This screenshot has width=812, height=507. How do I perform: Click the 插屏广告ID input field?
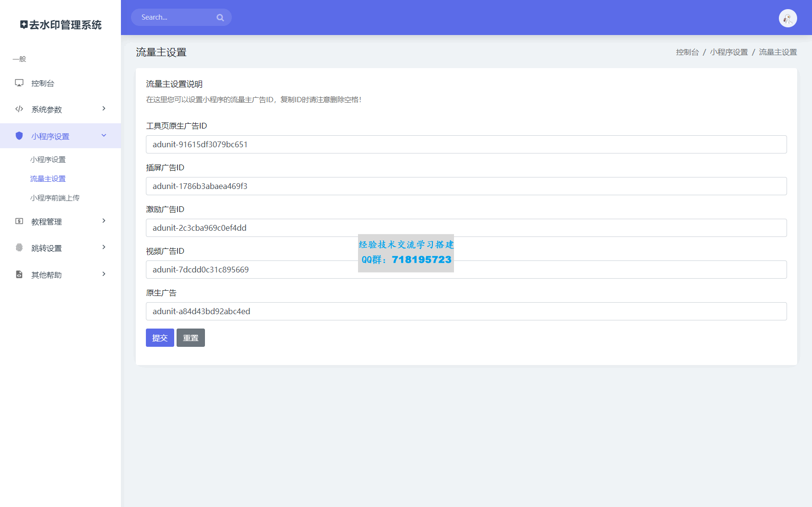coord(466,186)
